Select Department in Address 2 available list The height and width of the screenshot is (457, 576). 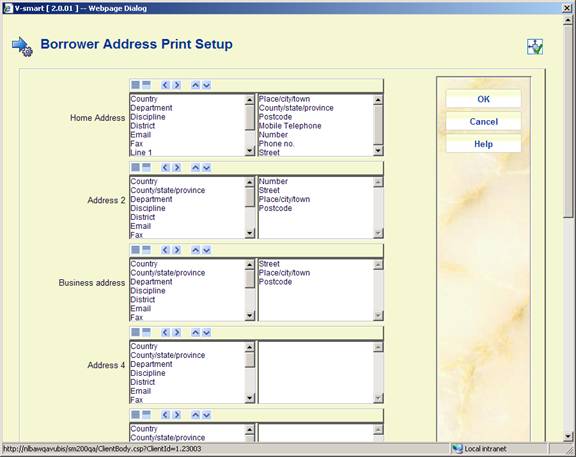pyautogui.click(x=151, y=199)
